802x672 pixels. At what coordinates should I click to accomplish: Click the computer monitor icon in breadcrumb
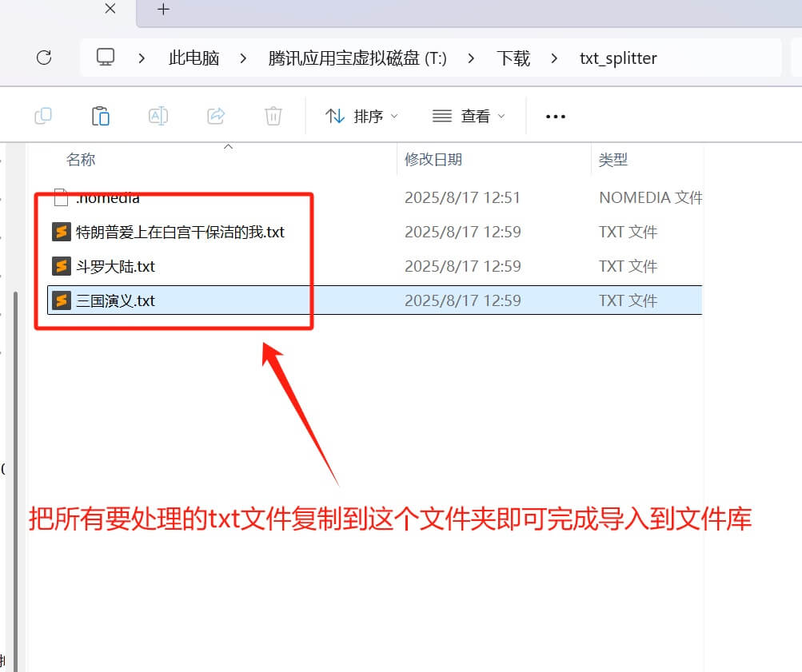click(106, 58)
